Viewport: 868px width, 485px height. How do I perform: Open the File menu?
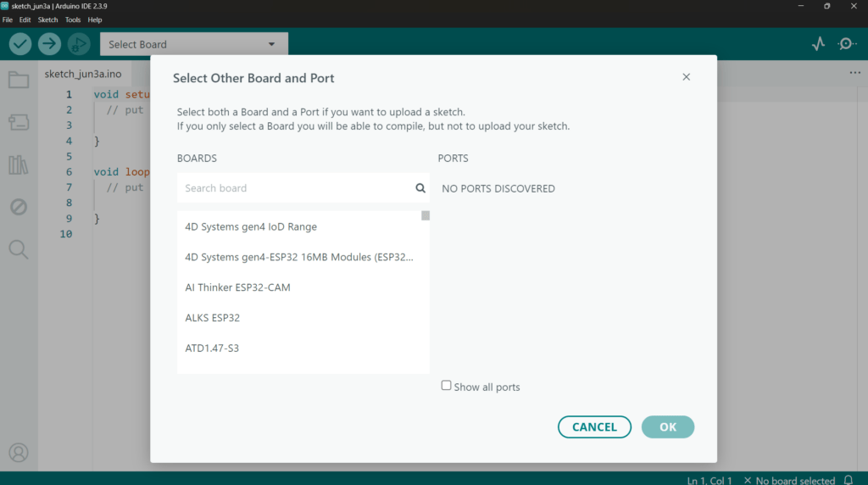[7, 20]
